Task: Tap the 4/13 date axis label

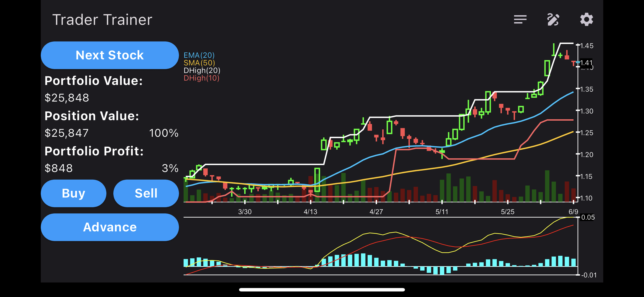Action: coord(310,212)
